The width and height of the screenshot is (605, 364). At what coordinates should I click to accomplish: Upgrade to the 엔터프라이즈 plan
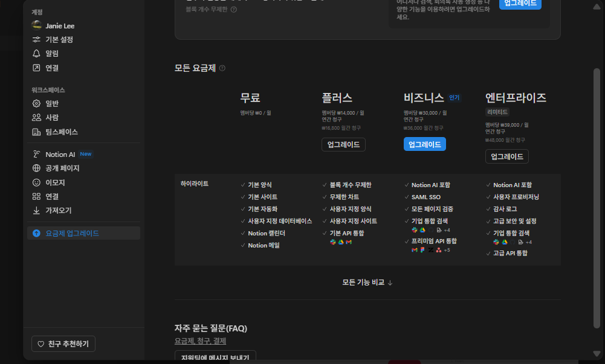point(507,156)
